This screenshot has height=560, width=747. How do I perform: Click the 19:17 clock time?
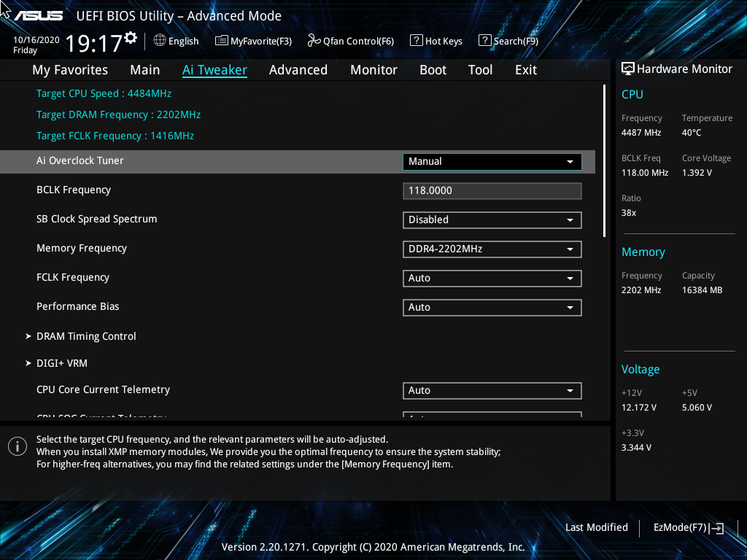click(x=94, y=44)
